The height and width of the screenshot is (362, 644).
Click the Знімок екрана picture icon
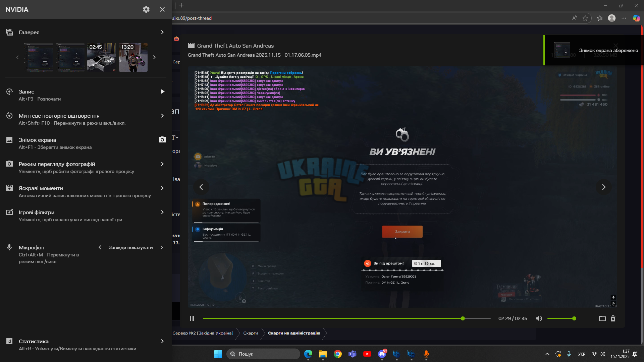click(9, 140)
